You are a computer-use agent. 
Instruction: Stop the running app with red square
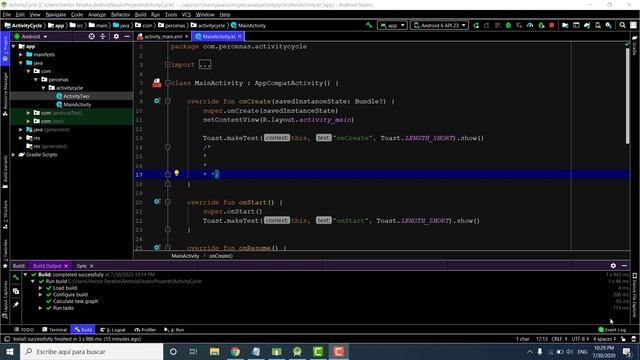coord(552,25)
